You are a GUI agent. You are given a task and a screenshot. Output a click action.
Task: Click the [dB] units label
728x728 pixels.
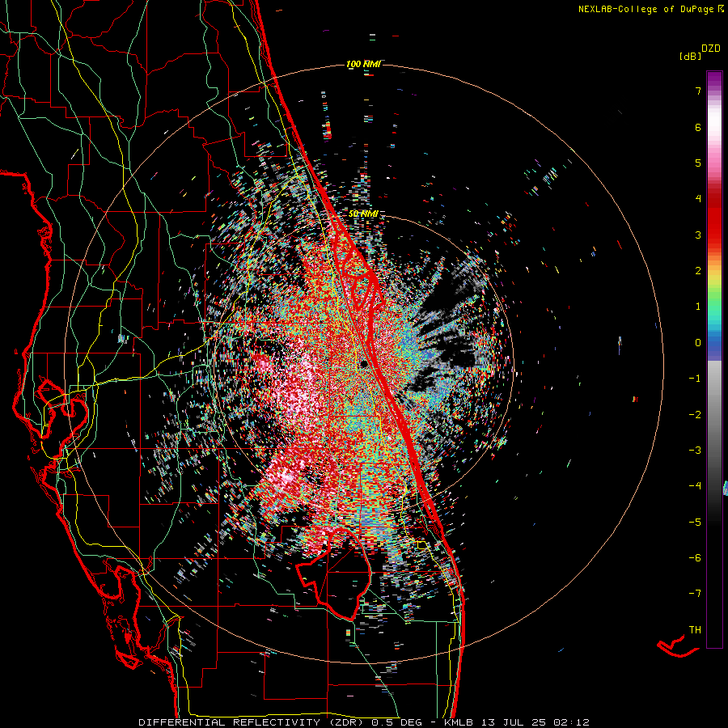pyautogui.click(x=689, y=57)
